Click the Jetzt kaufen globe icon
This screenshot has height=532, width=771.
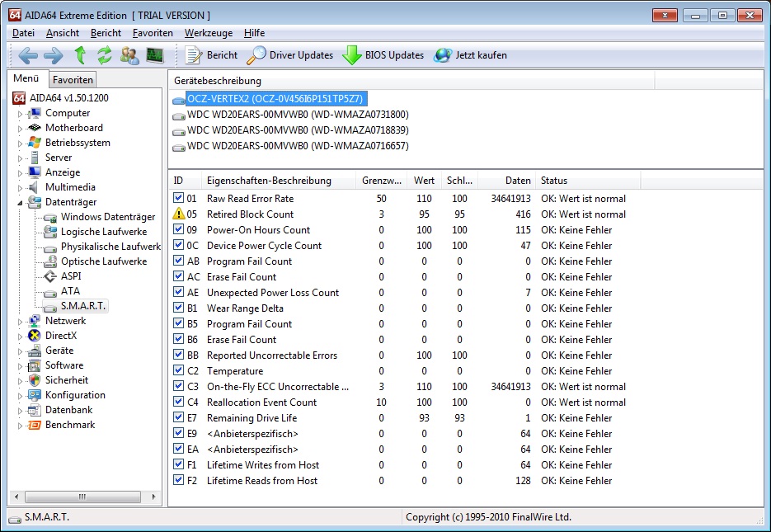tap(443, 55)
